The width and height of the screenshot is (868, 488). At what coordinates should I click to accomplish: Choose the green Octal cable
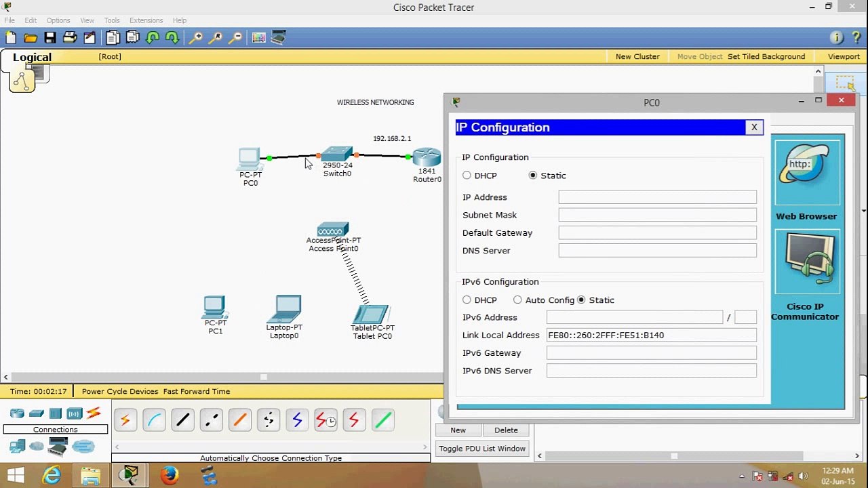pos(383,421)
